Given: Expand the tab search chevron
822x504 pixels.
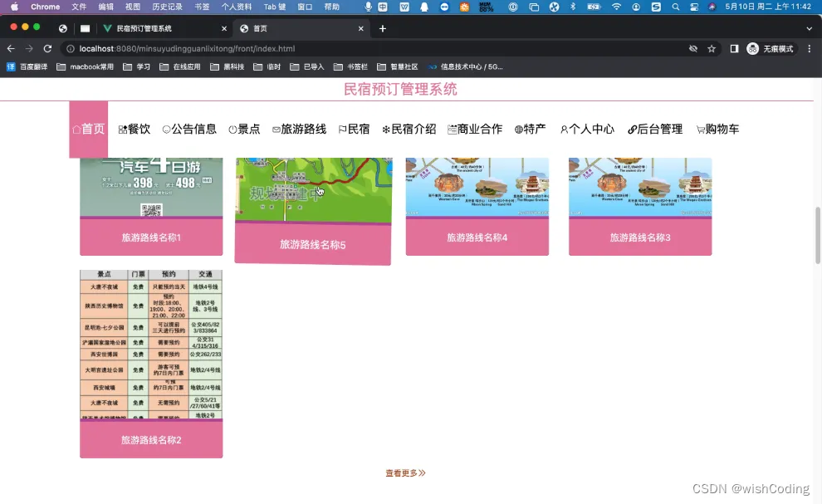Looking at the screenshot, I should (810, 28).
